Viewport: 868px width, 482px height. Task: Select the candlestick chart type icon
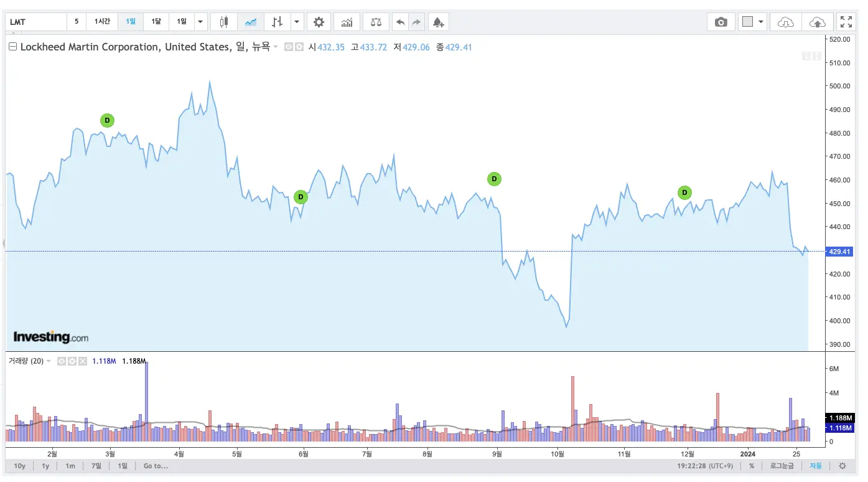(x=223, y=22)
